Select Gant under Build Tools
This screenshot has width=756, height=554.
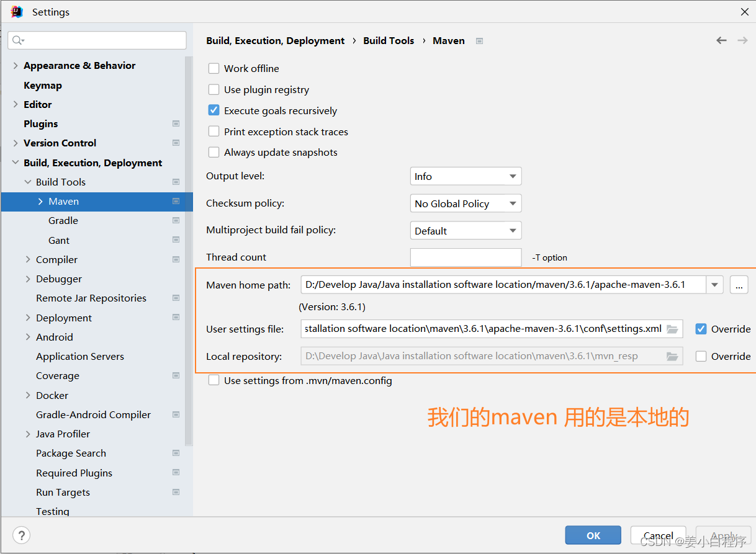point(59,240)
